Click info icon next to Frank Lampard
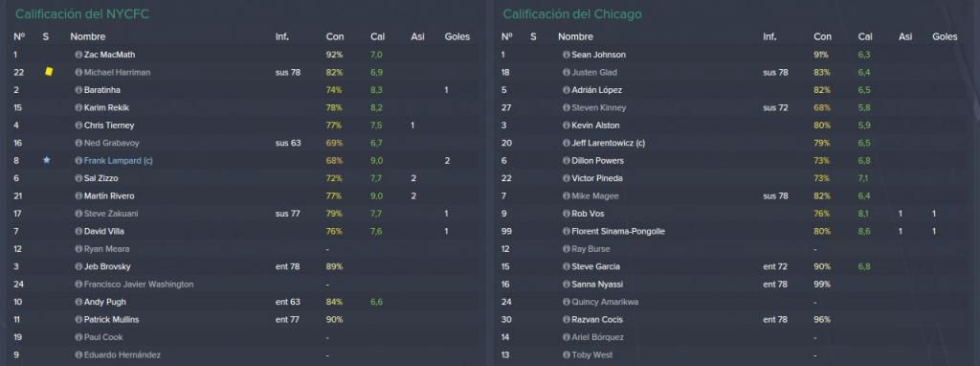Screen dimensions: 980x366 (x=78, y=161)
